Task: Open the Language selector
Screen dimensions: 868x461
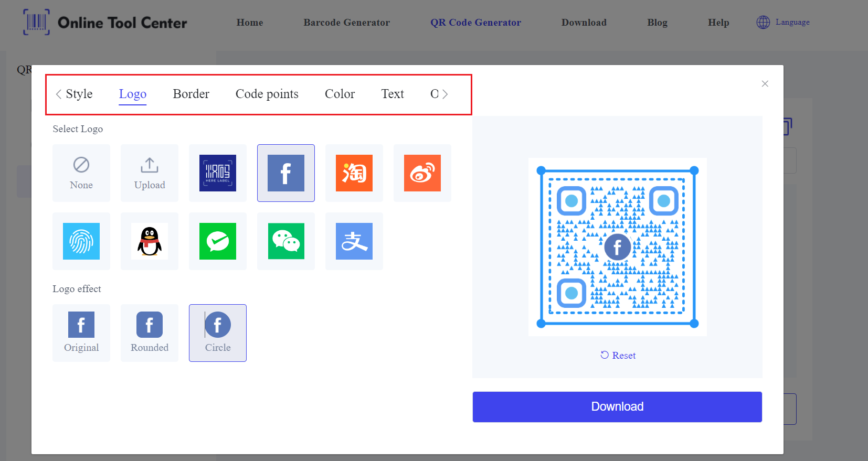Action: [783, 22]
